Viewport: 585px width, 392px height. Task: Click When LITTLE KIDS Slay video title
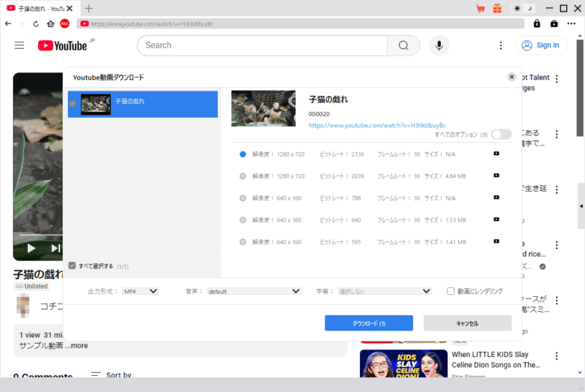[496, 360]
